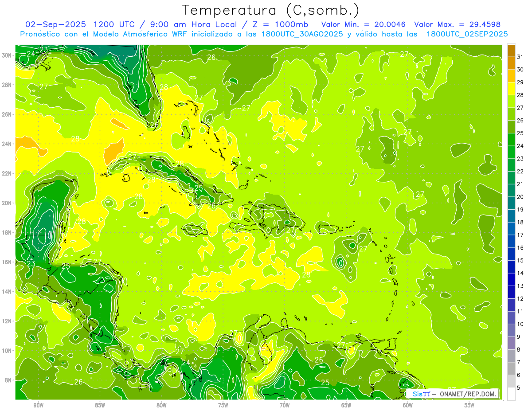Image resolution: width=532 pixels, height=411 pixels.
Task: Pick the green legend swatch between 24 and 25
Action: [511, 139]
